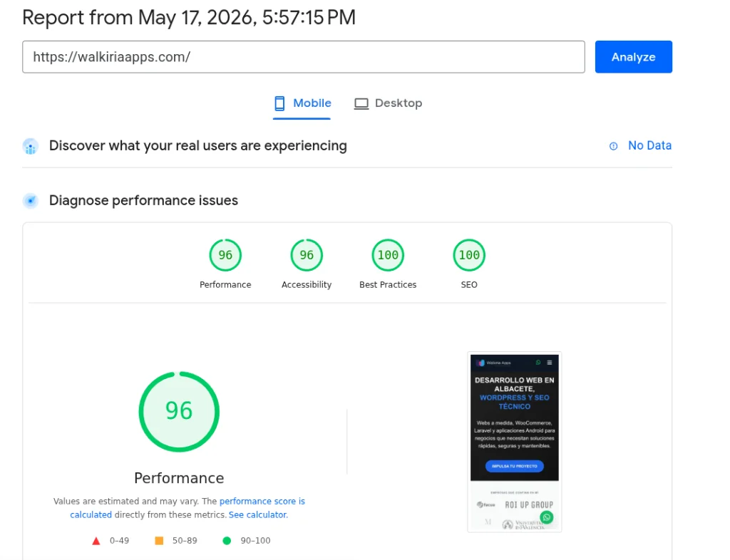Open the performance score is calculated link
The image size is (730, 560).
(187, 508)
